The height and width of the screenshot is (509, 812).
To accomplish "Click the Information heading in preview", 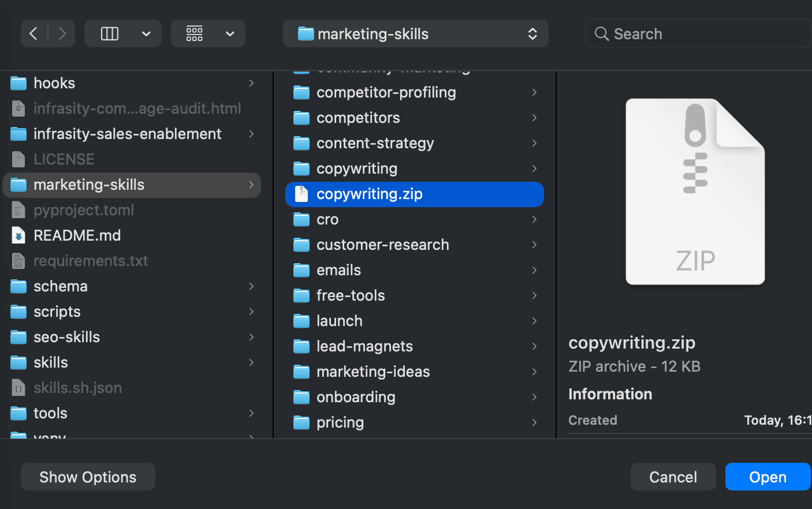I will [x=610, y=394].
